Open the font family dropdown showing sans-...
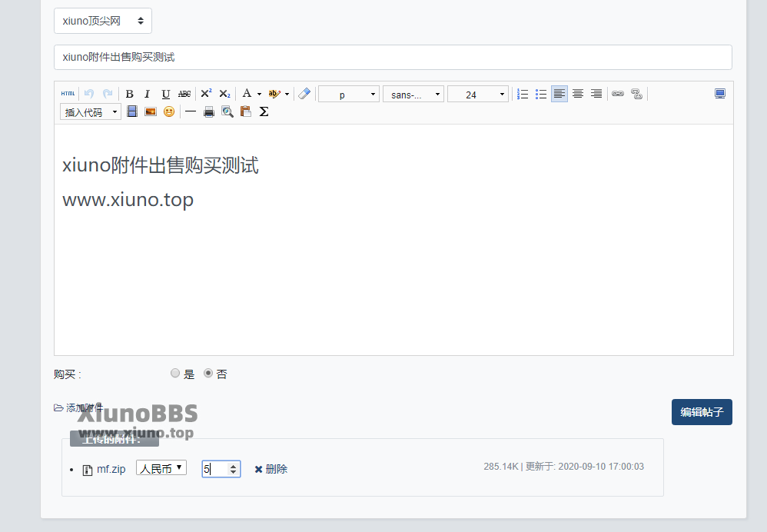Image resolution: width=767 pixels, height=532 pixels. pyautogui.click(x=413, y=95)
